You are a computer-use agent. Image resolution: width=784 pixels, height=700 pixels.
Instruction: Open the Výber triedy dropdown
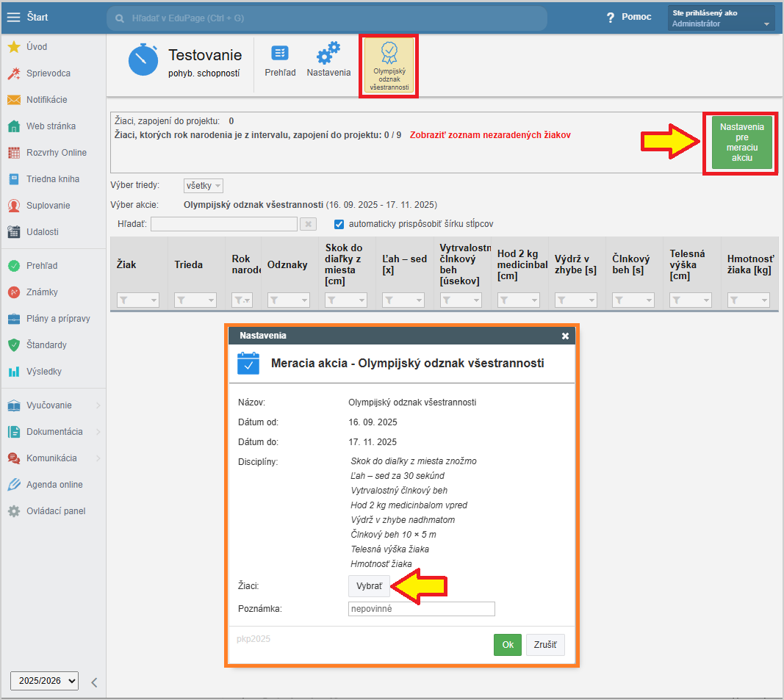pos(203,186)
